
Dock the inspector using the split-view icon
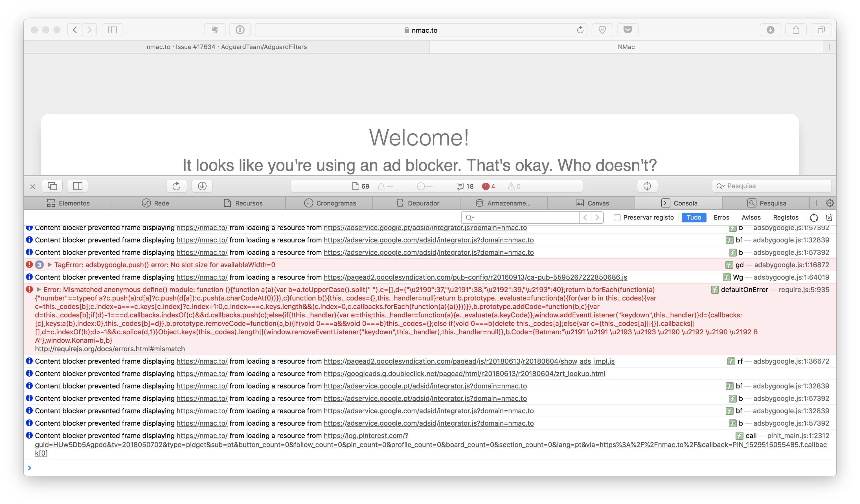point(78,186)
